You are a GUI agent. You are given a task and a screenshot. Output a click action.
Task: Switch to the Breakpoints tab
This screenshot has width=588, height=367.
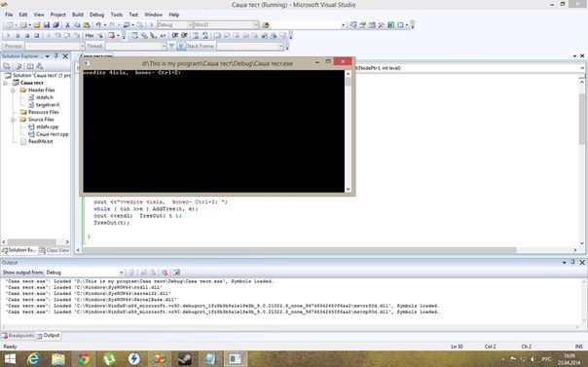tap(18, 336)
